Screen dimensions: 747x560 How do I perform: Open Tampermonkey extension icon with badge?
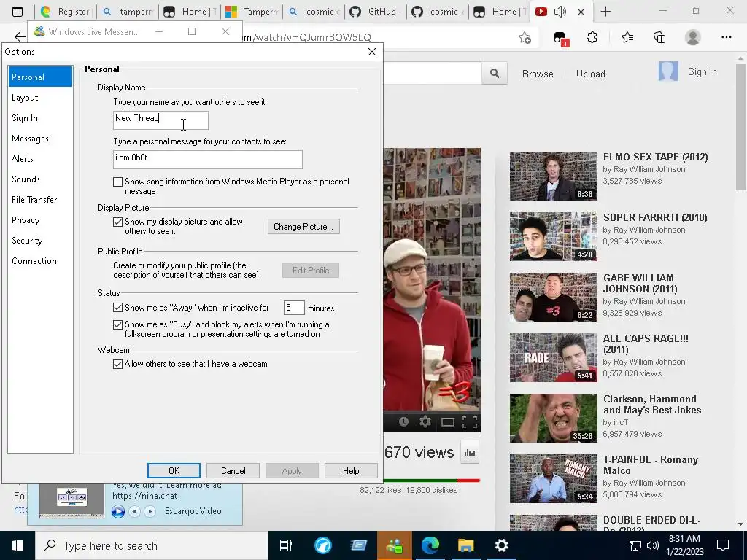pos(560,38)
